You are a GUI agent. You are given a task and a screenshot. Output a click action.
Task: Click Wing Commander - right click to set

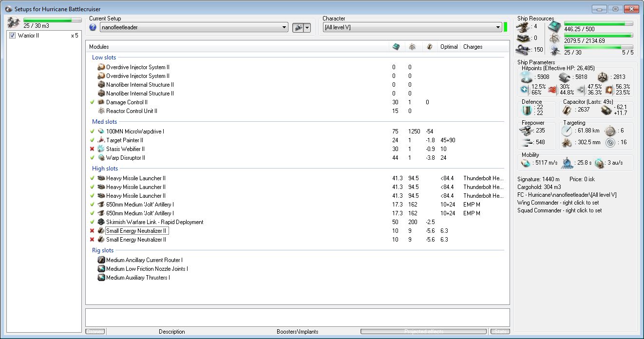(558, 203)
